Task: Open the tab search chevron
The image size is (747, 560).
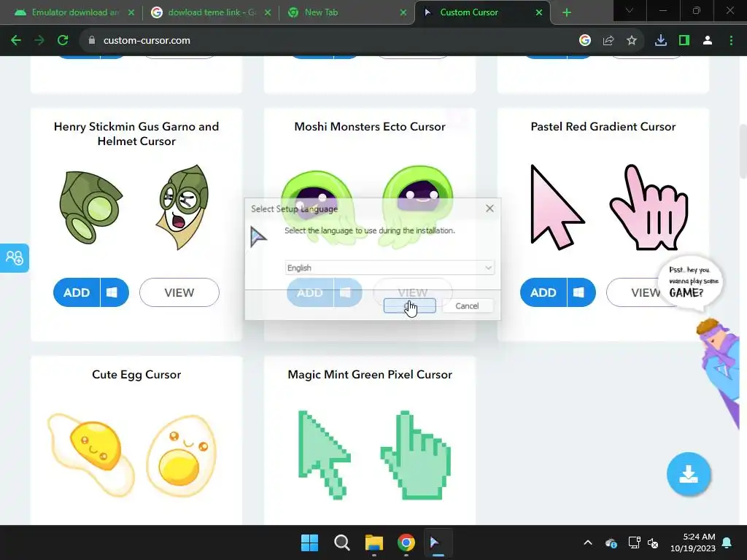Action: tap(630, 10)
